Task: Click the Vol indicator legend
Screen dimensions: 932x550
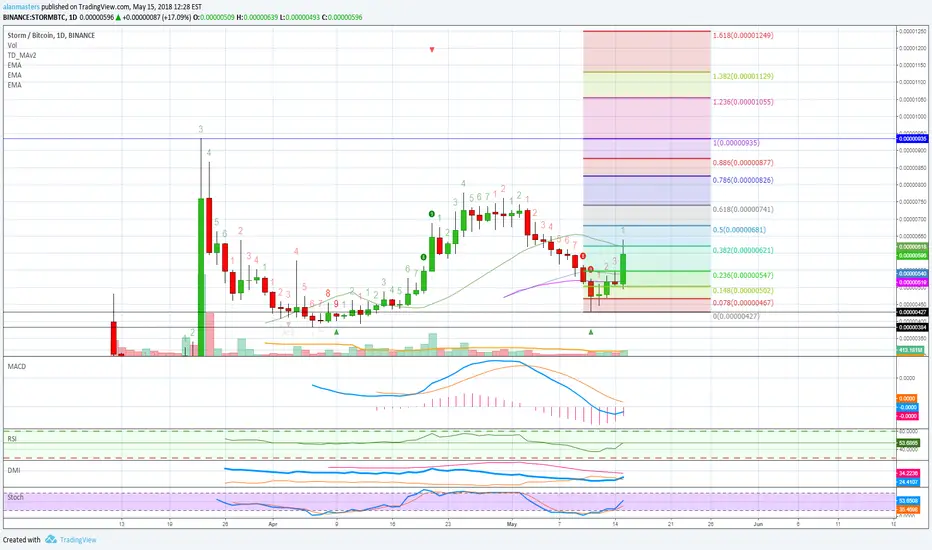Action: tap(12, 45)
